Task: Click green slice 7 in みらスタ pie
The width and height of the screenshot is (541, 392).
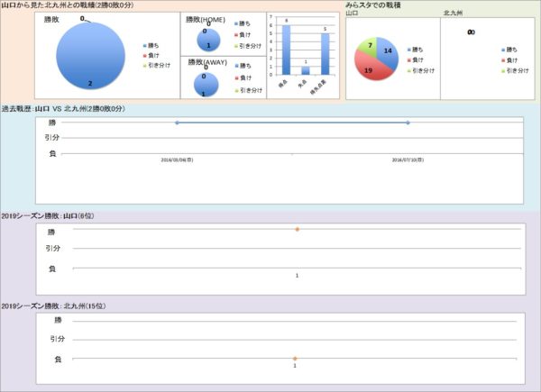Action: 368,45
